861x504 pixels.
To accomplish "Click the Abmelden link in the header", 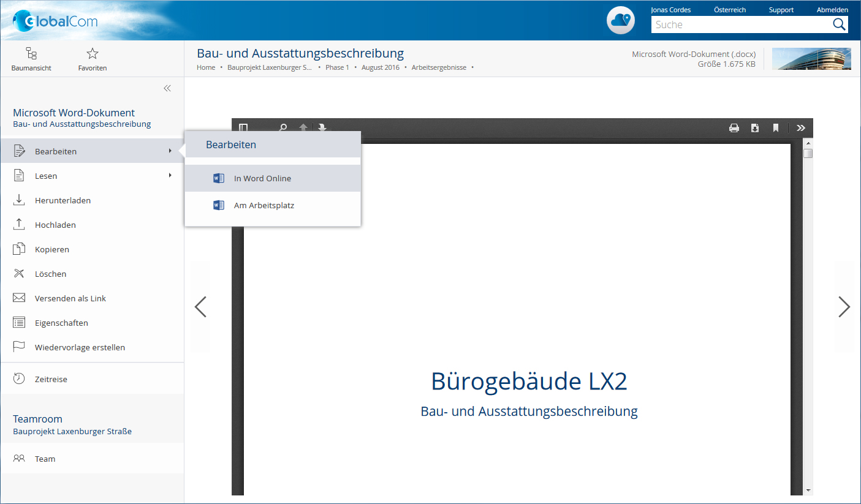I will pos(832,9).
